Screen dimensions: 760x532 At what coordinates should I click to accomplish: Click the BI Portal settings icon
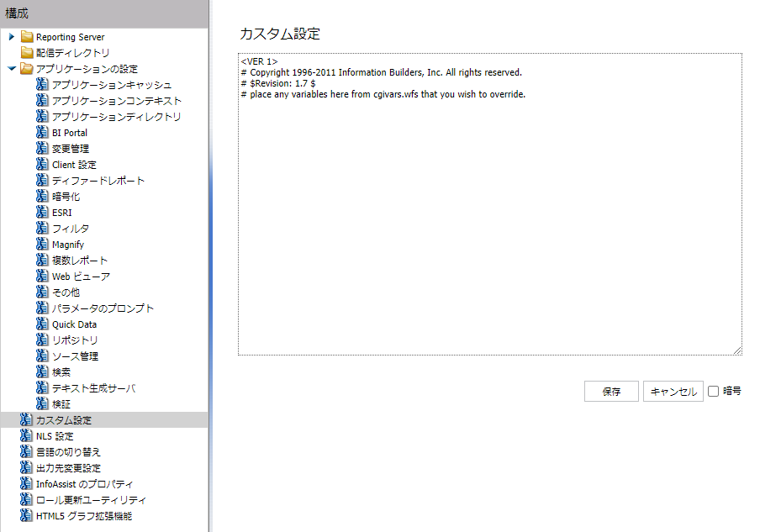pyautogui.click(x=42, y=132)
